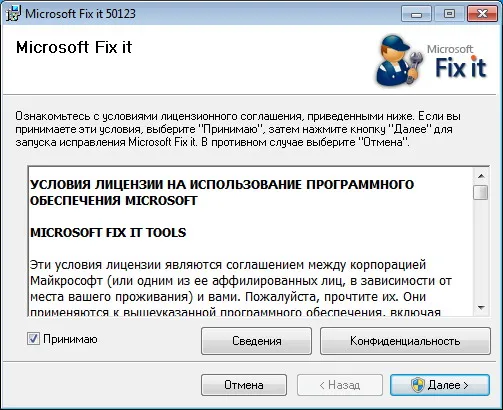This screenshot has height=410, width=503.
Task: Click the license scrollbar down arrow
Action: pyautogui.click(x=481, y=307)
